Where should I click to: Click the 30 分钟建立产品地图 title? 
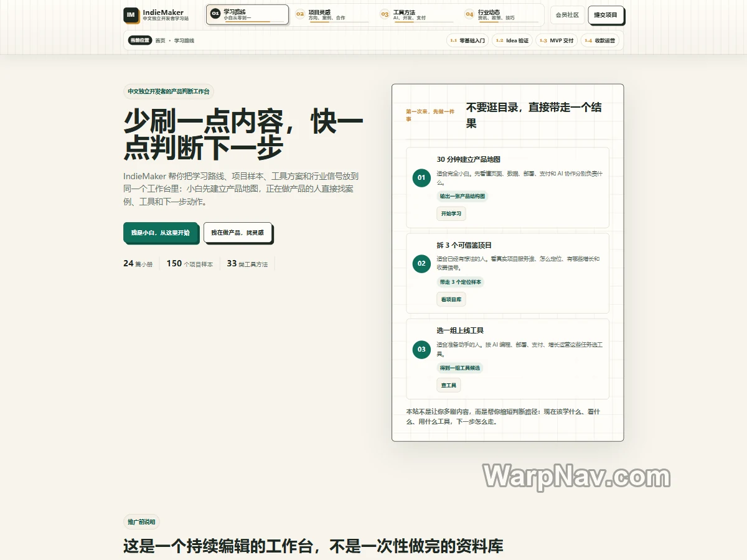click(468, 159)
